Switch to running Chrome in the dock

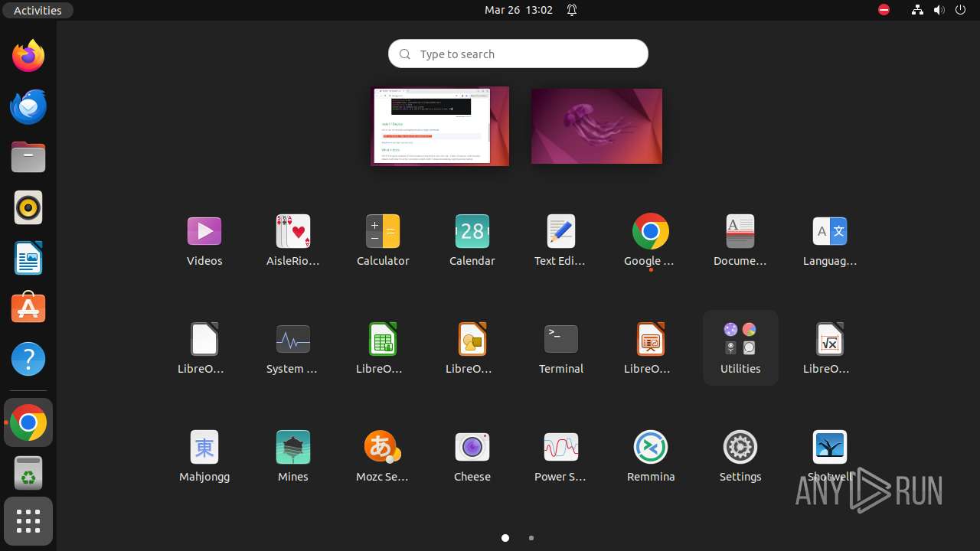(28, 422)
